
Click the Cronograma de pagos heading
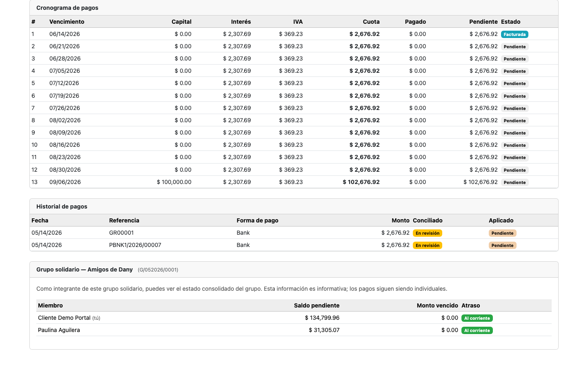tap(67, 8)
